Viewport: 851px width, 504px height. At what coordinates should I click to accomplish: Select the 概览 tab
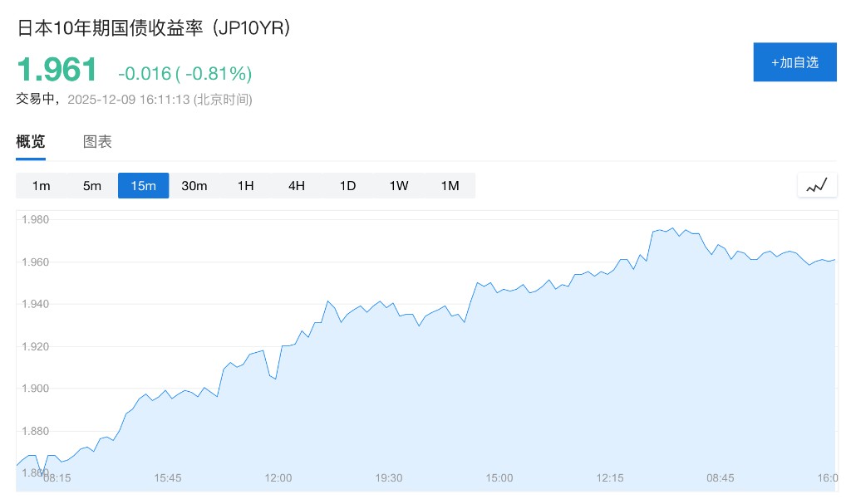31,142
